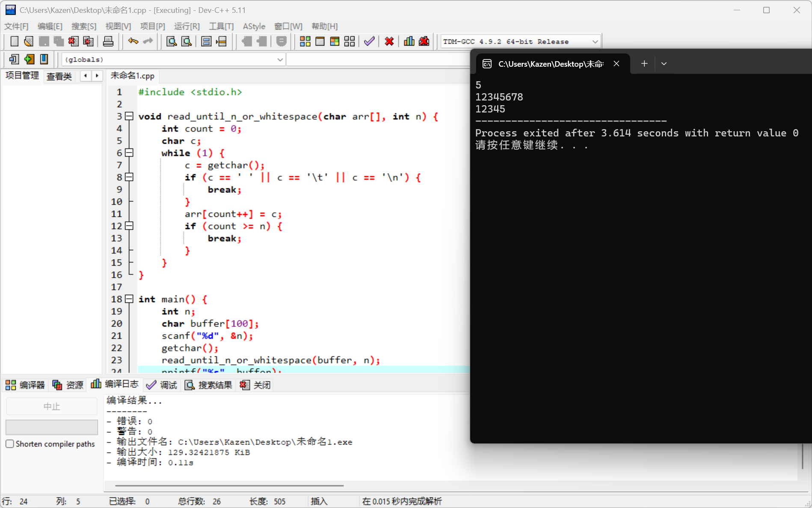Switch to the 搜索结果 bottom tab
This screenshot has height=508, width=812.
click(209, 385)
